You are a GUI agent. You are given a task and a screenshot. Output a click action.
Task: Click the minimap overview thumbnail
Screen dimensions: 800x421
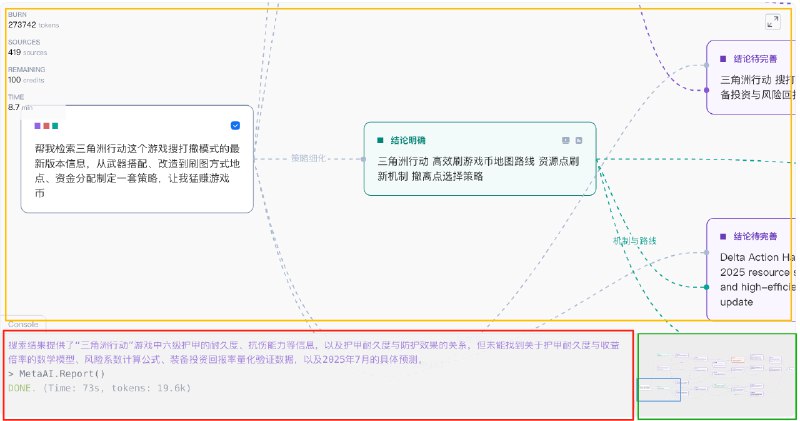point(717,377)
